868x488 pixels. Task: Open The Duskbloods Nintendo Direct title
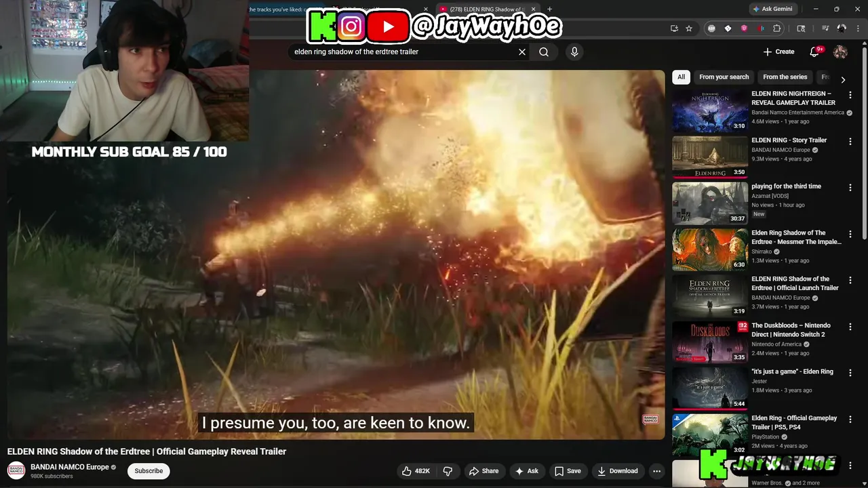pyautogui.click(x=791, y=330)
